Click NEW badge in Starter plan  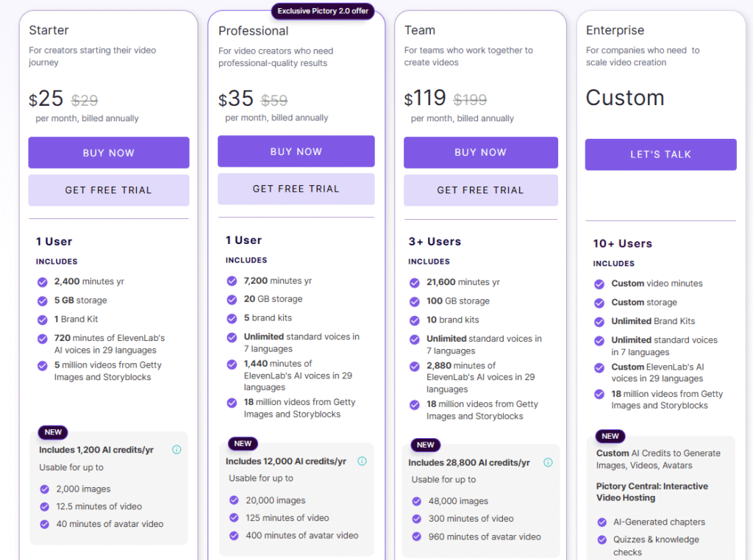53,432
